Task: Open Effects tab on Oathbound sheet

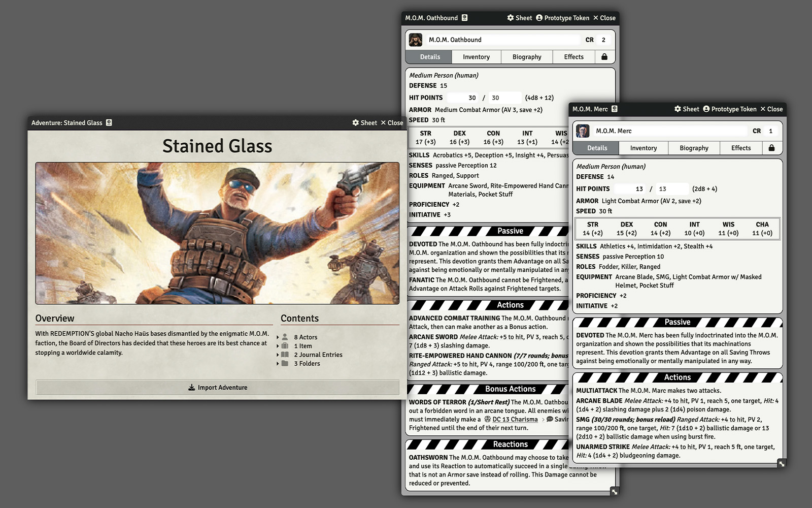Action: [x=574, y=57]
